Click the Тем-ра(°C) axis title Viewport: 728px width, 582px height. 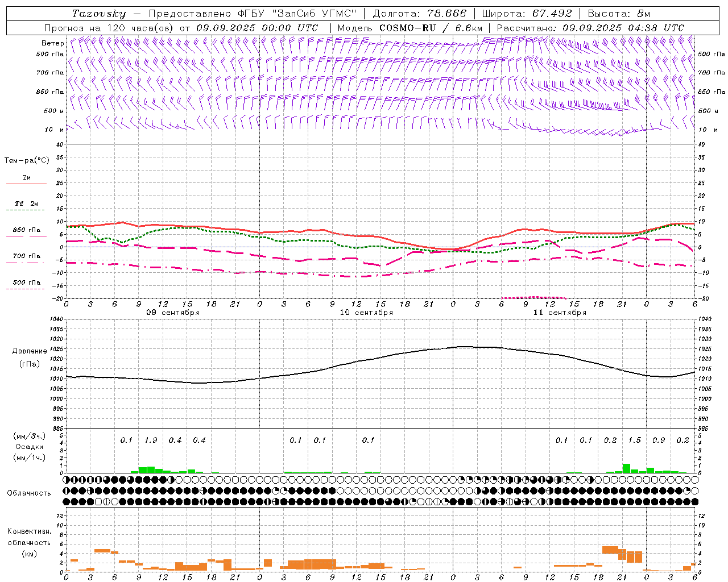[27, 161]
